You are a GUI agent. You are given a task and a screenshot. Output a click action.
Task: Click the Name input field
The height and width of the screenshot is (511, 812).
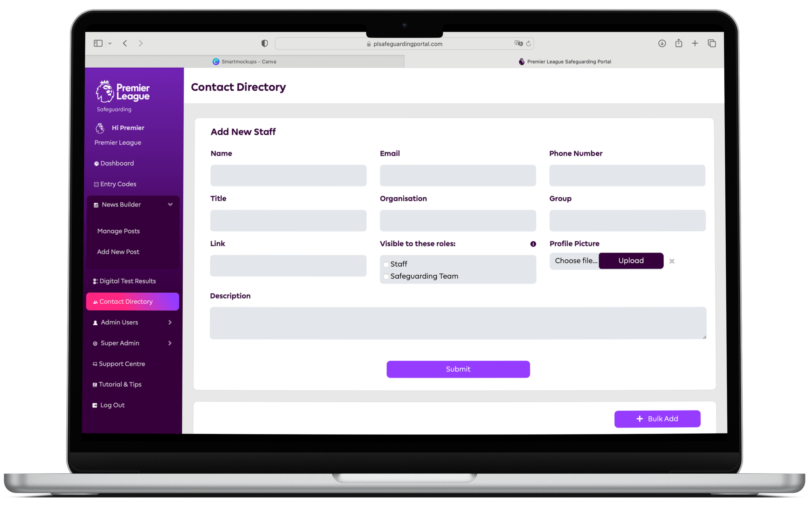click(288, 175)
